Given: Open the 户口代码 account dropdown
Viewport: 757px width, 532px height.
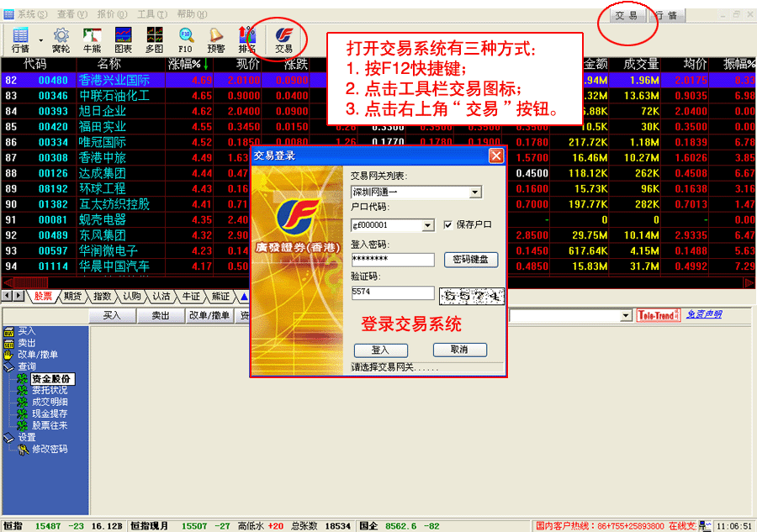Looking at the screenshot, I should 427,225.
